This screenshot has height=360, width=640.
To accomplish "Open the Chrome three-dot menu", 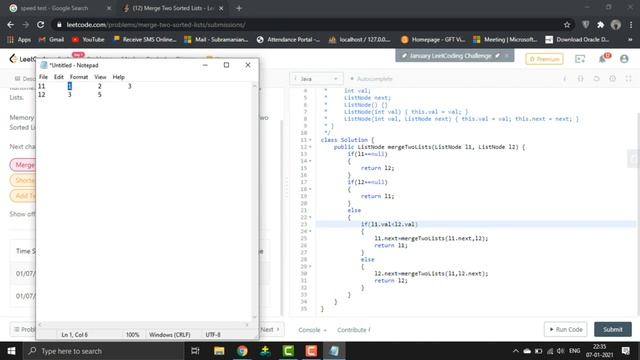I will pos(631,25).
